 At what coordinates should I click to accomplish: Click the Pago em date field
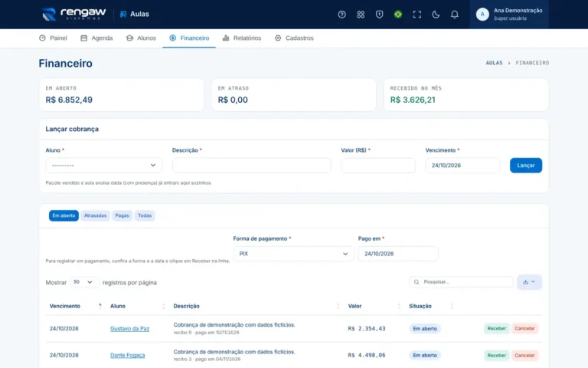pos(398,254)
